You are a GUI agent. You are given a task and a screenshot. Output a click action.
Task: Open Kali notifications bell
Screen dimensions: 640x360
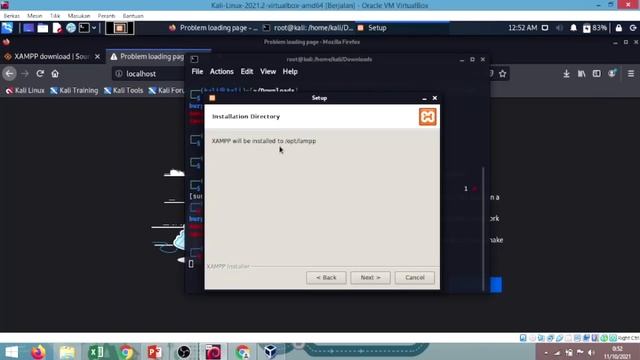click(573, 28)
